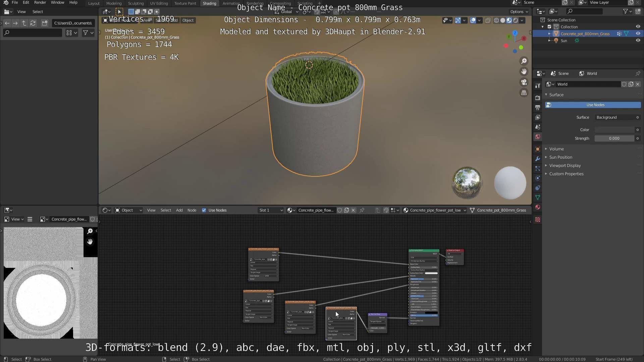Toggle camera view gizmo in viewport
This screenshot has height=362, width=644.
click(x=524, y=82)
